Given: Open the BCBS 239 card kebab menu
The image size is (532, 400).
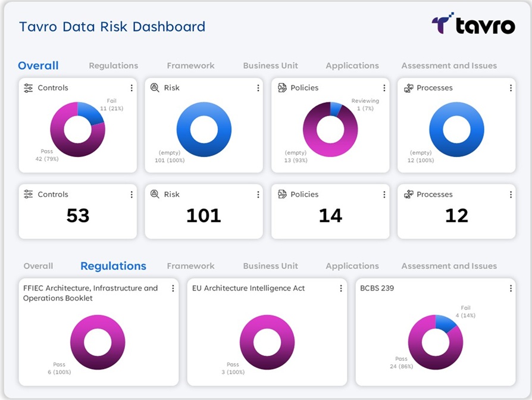Looking at the screenshot, I should 511,289.
